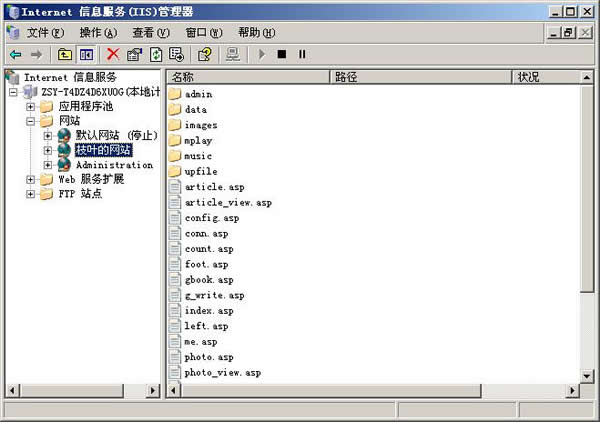This screenshot has height=422, width=600.
Task: Select the Administration site in tree
Action: [x=113, y=165]
